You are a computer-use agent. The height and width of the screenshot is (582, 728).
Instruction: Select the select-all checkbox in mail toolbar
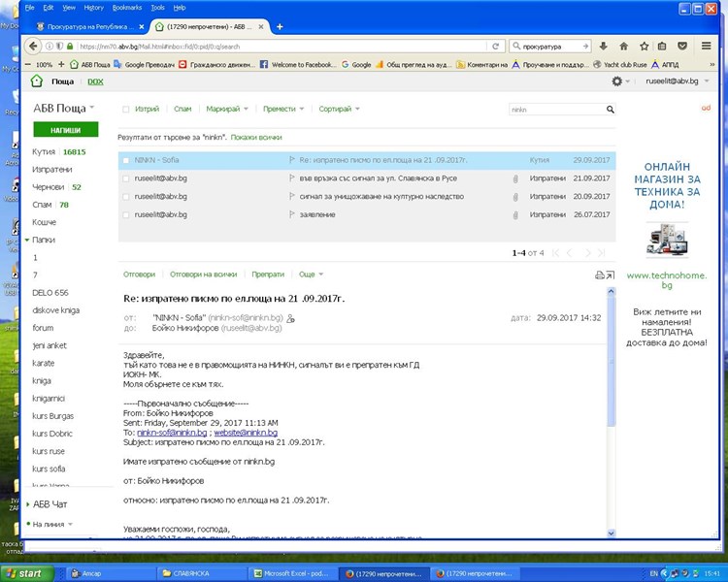125,110
